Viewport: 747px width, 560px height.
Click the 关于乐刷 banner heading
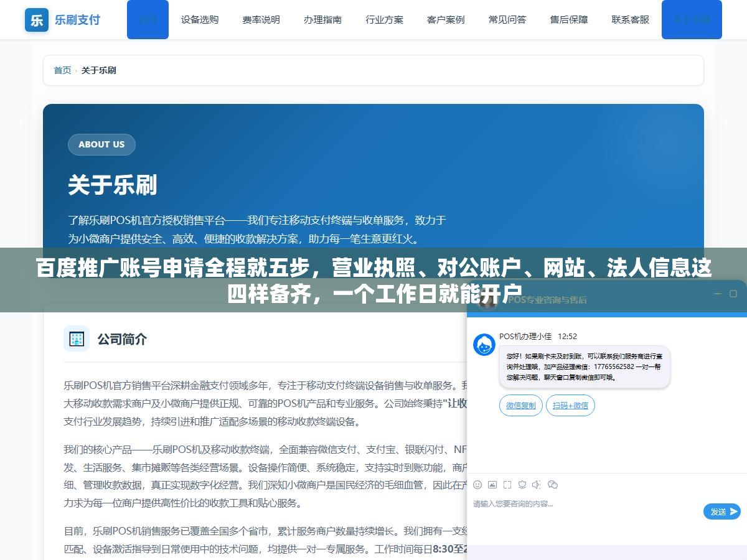point(113,185)
